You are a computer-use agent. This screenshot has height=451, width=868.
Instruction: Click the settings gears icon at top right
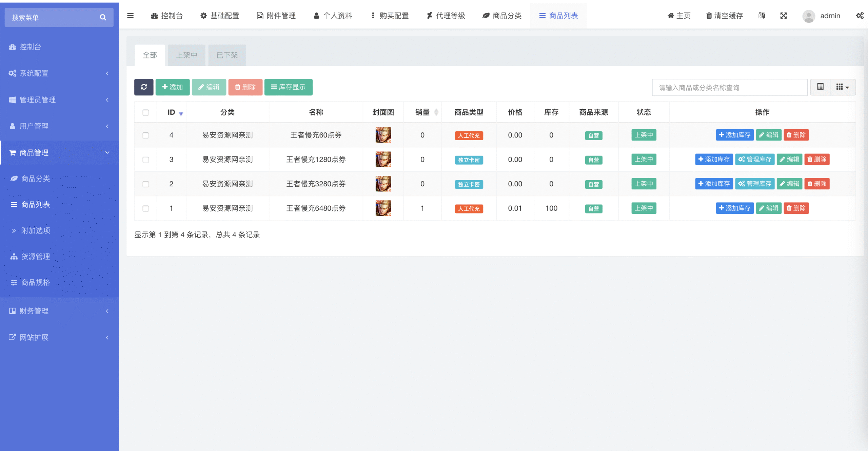tap(860, 16)
